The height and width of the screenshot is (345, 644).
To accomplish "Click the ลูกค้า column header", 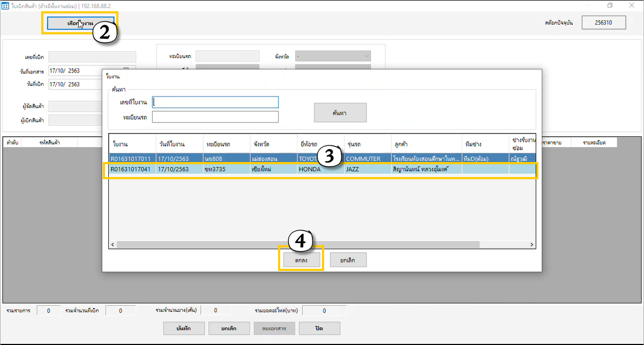I will [426, 144].
